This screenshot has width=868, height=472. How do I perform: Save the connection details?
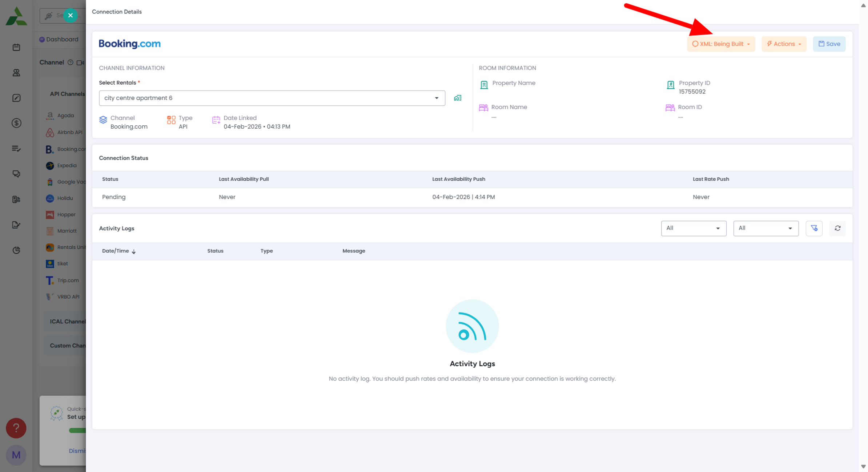point(829,44)
